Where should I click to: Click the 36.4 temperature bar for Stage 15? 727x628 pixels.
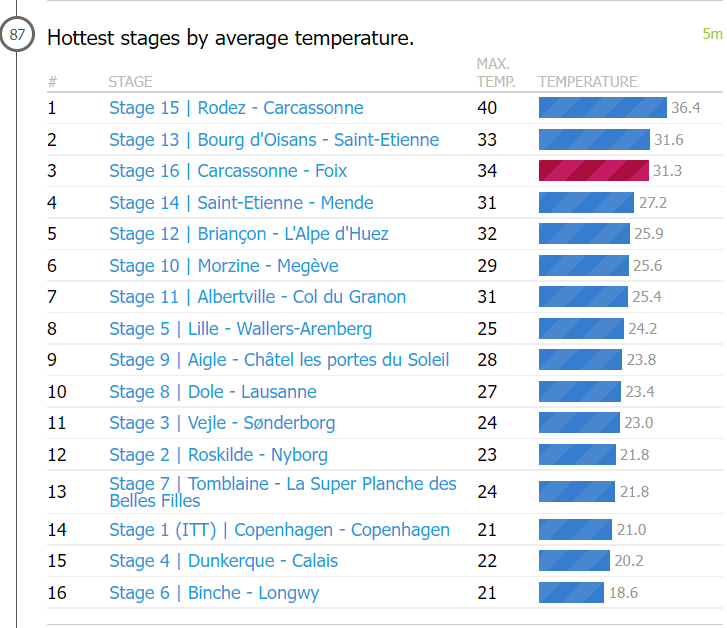coord(602,108)
